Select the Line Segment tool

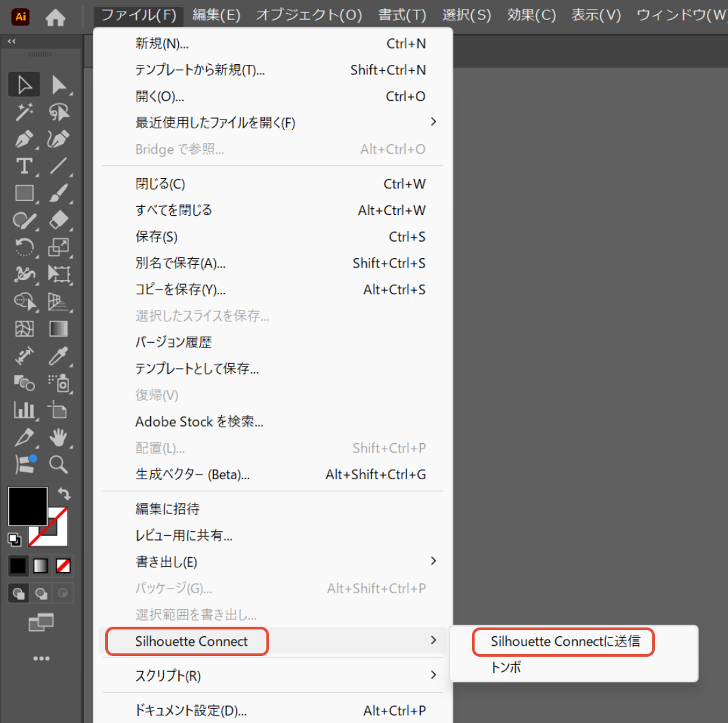pyautogui.click(x=59, y=166)
